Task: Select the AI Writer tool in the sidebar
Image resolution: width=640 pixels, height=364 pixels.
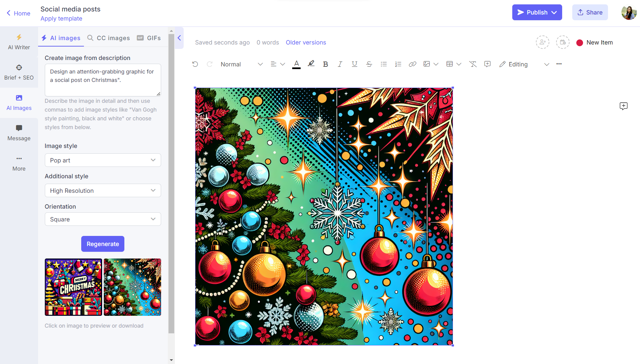Action: click(19, 42)
